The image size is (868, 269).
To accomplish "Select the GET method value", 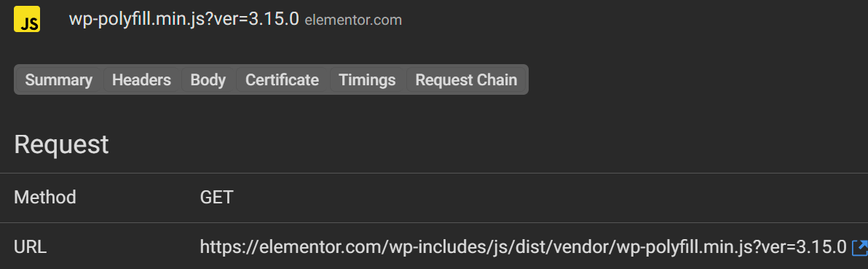I will pyautogui.click(x=216, y=198).
